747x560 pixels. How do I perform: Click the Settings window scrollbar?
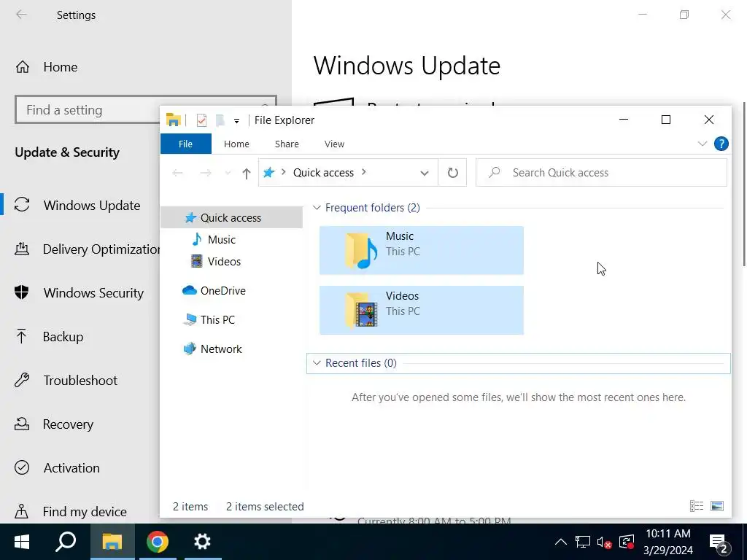tap(744, 183)
